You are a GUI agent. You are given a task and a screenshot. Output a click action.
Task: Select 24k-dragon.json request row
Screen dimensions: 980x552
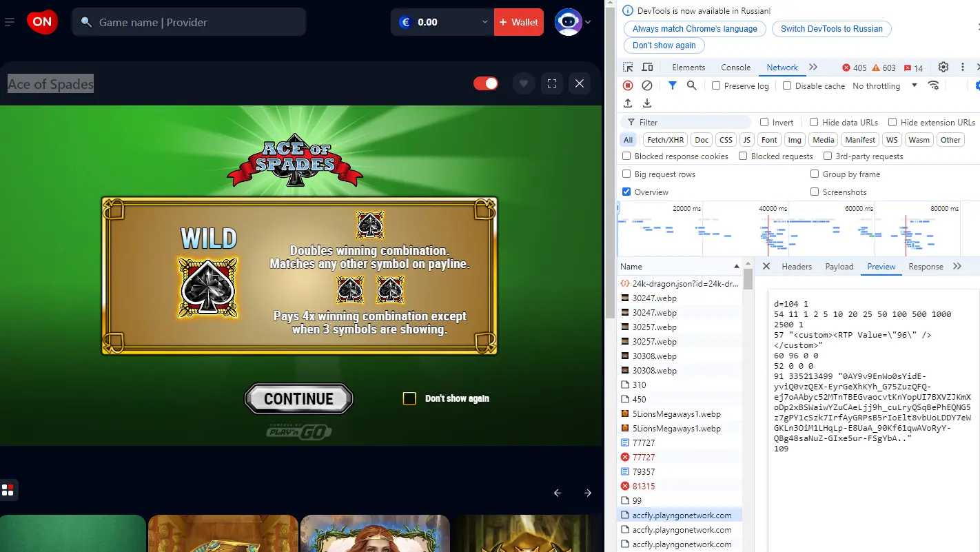tap(679, 284)
